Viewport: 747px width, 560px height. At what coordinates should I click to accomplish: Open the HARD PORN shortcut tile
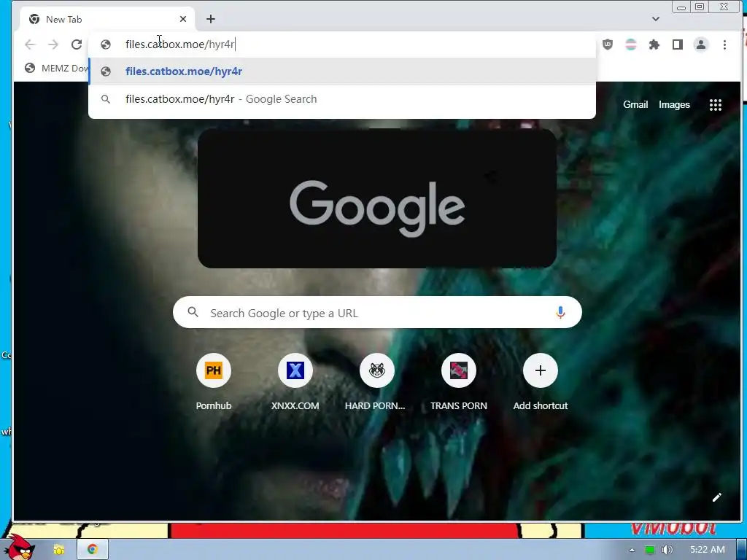[376, 382]
